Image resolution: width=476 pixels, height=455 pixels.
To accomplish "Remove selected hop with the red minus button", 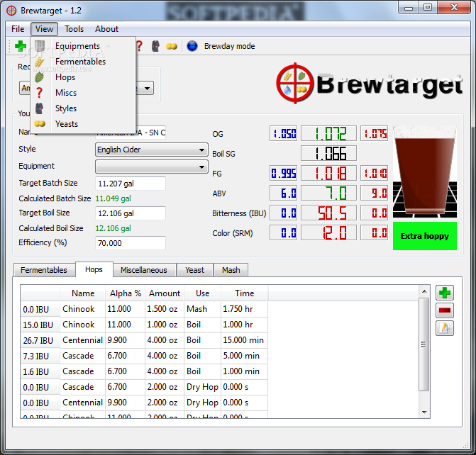I will tap(445, 310).
